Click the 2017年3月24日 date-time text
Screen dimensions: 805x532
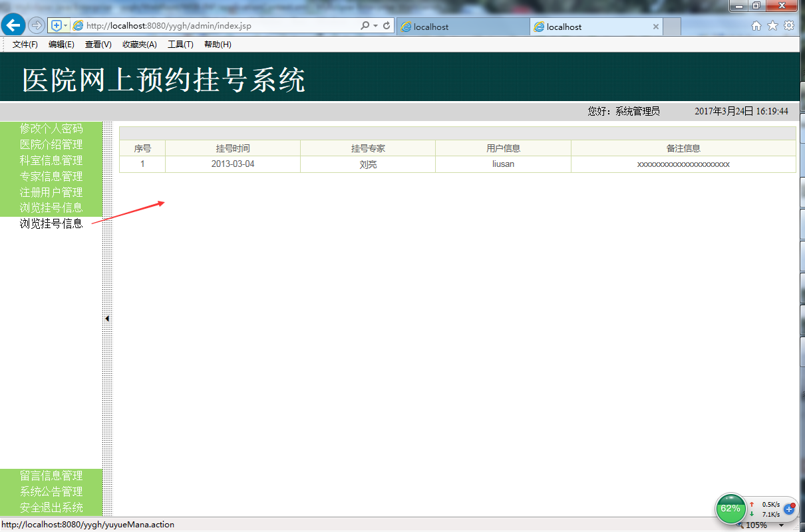(741, 112)
